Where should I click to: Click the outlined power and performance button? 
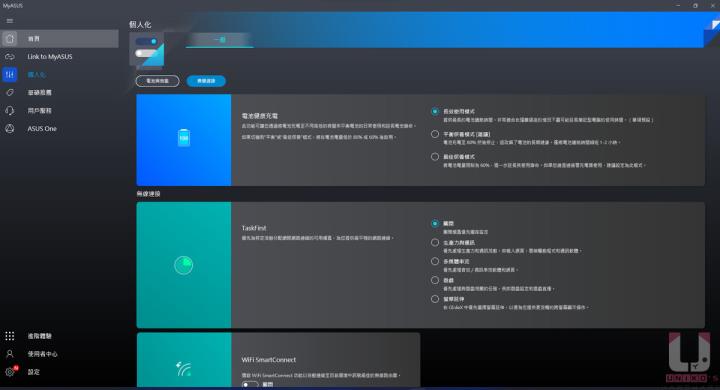pos(158,81)
